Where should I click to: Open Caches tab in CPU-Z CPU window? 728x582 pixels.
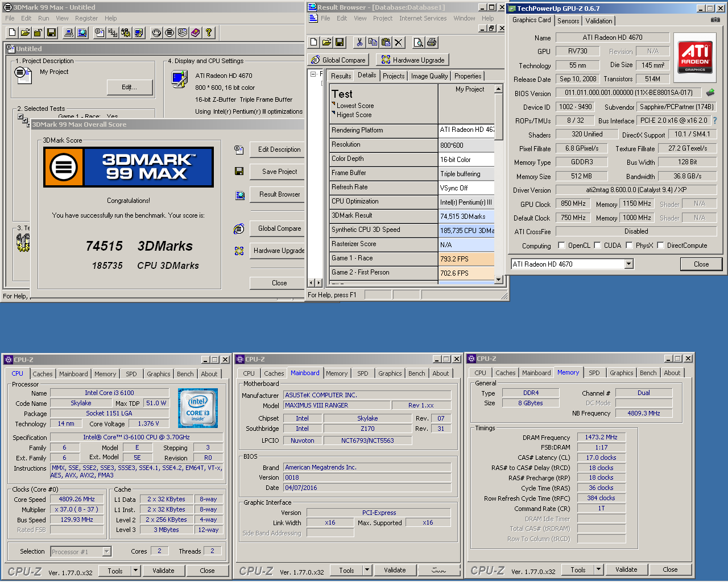[43, 374]
